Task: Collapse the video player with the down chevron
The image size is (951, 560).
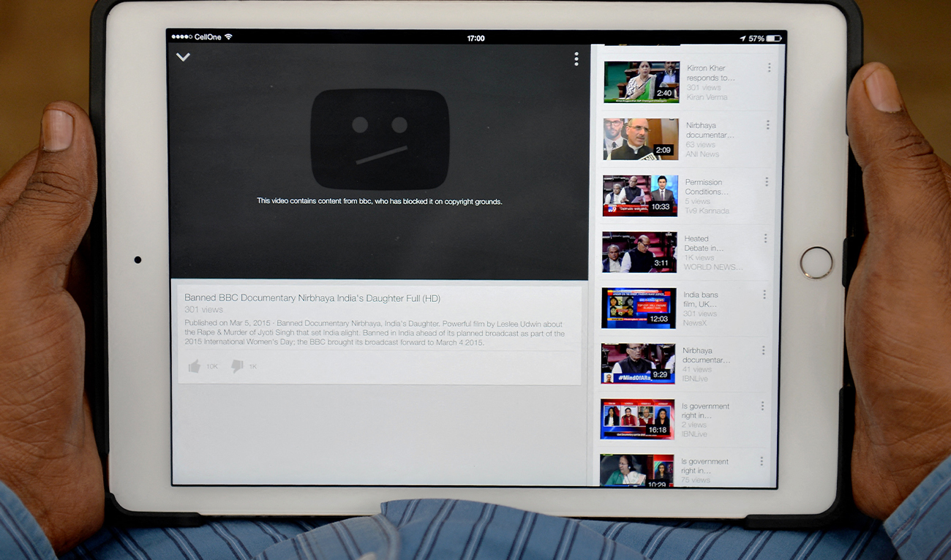Action: (183, 57)
